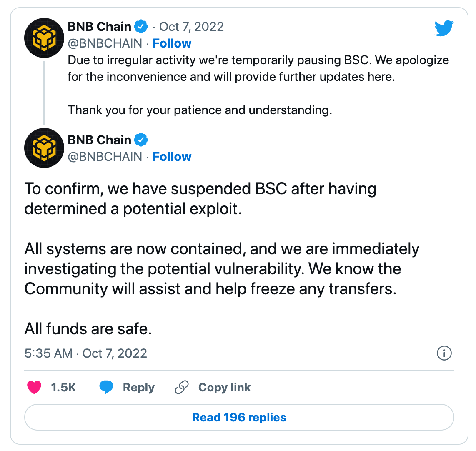Click the Copy link label
Viewport: 476px width, 451px height.
[224, 388]
